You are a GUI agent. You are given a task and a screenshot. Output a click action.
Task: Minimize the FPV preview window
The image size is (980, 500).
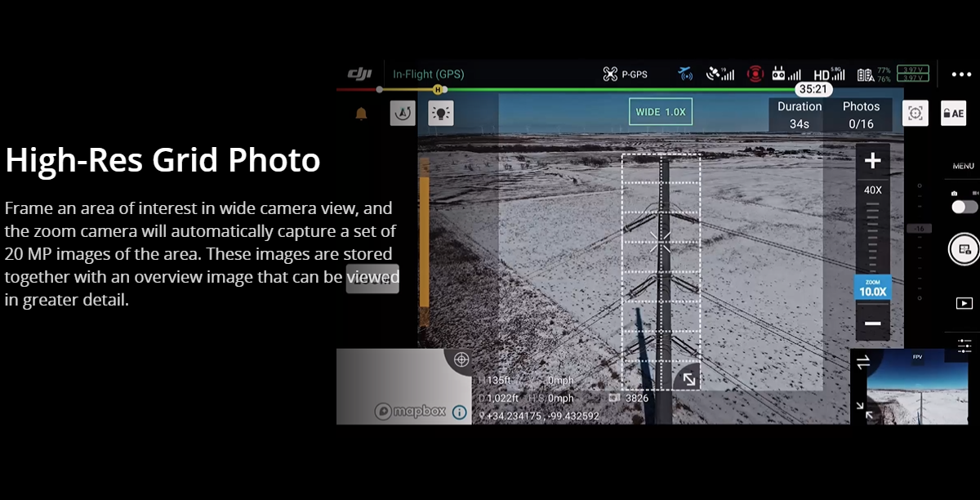click(x=863, y=410)
